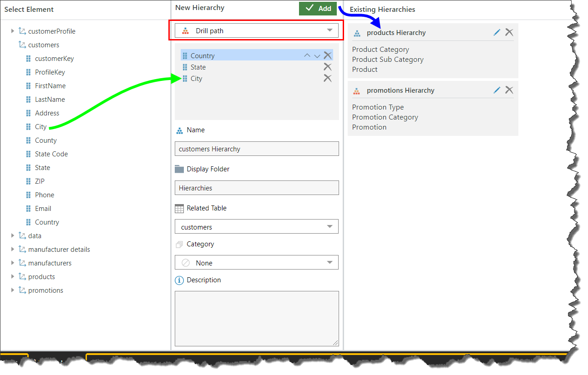Move Country level down
The image size is (588, 375).
point(317,55)
